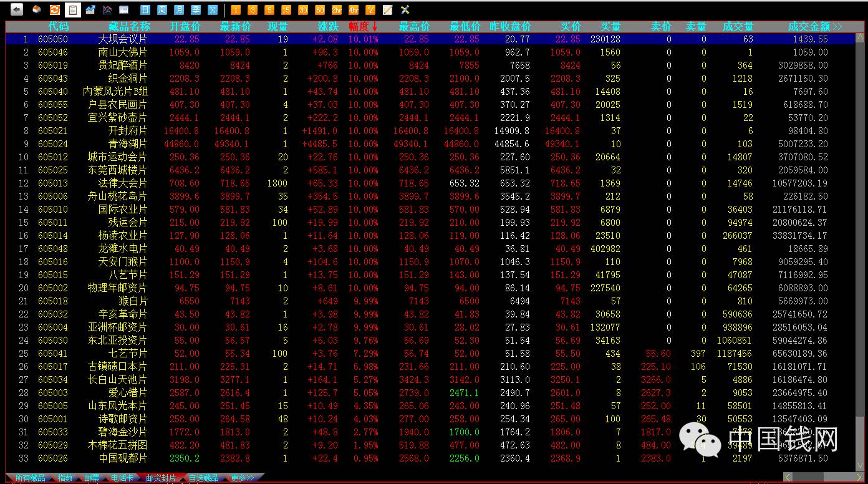This screenshot has height=484, width=868.
Task: Open the home page toolbar icon
Action: (x=36, y=9)
